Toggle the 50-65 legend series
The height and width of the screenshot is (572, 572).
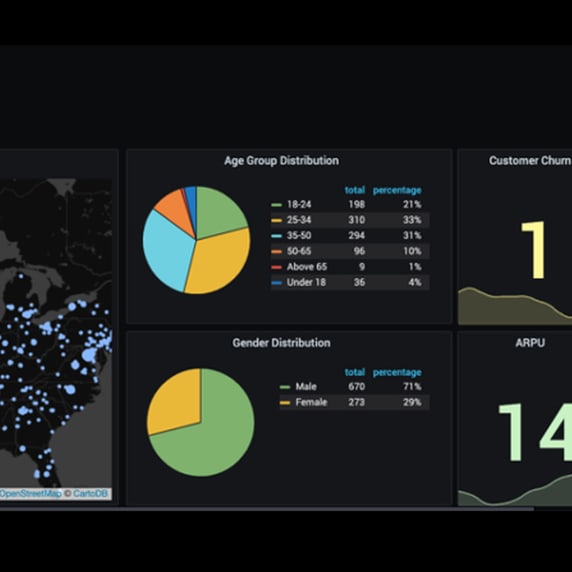point(299,251)
